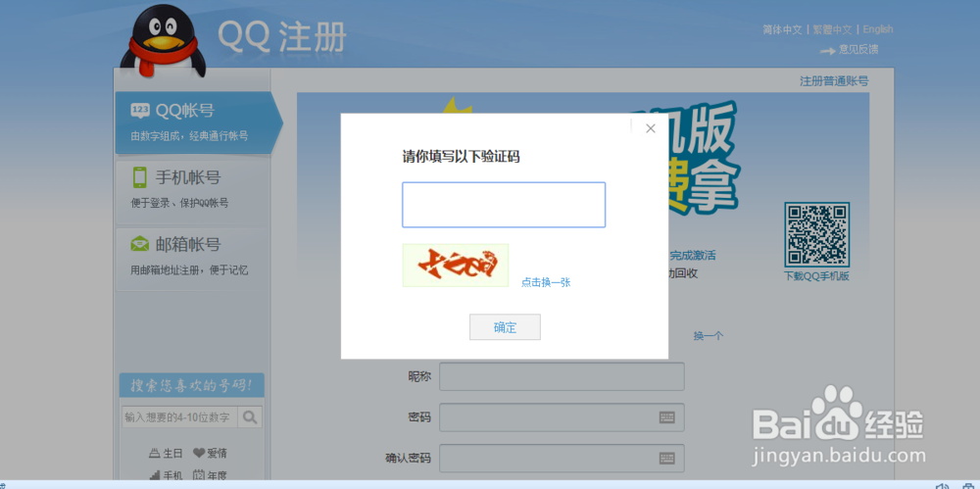Close the captcha dialog with the X

click(651, 128)
